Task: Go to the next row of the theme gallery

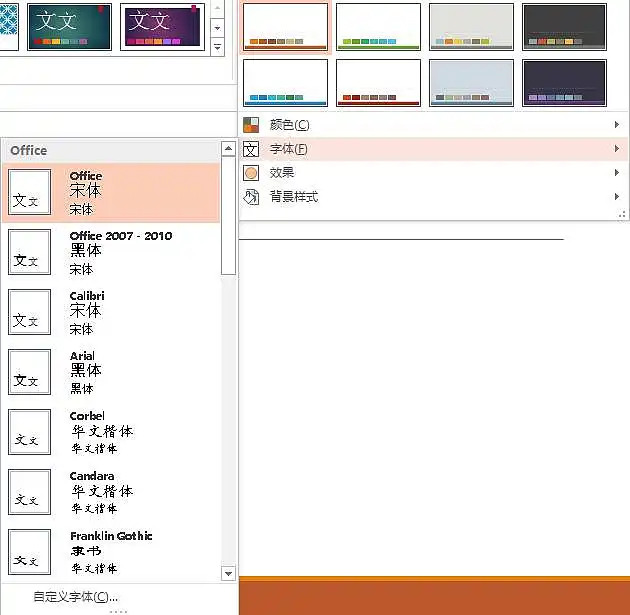Action: point(217,28)
